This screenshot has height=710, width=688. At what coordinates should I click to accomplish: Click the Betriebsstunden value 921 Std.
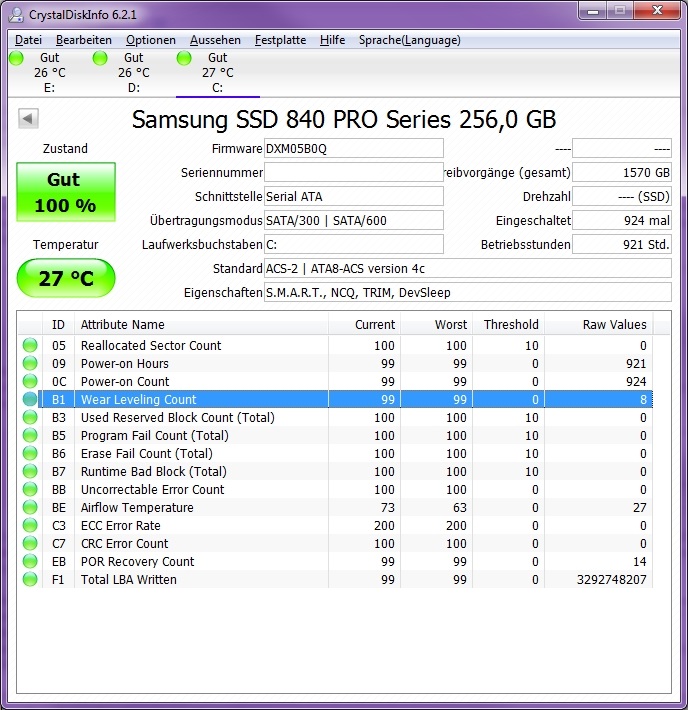point(622,245)
